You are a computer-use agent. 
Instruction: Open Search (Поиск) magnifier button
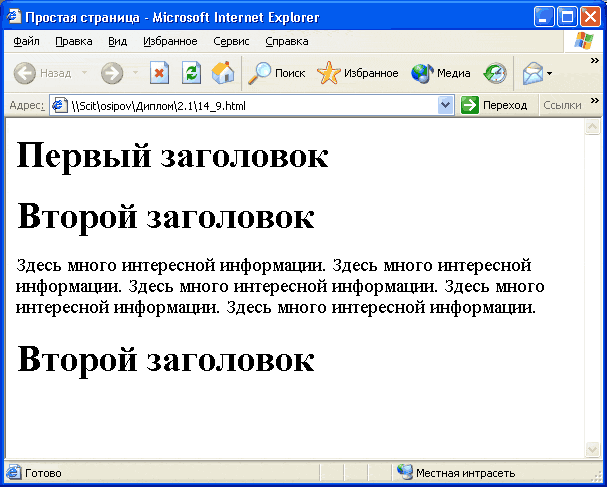point(276,73)
